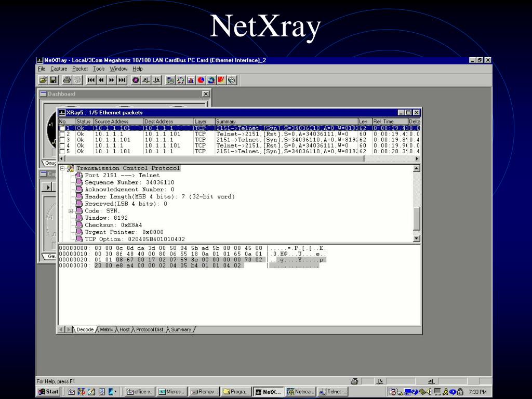This screenshot has height=399, width=532.
Task: Click the tab strip left scroll arrow
Action: 61,329
